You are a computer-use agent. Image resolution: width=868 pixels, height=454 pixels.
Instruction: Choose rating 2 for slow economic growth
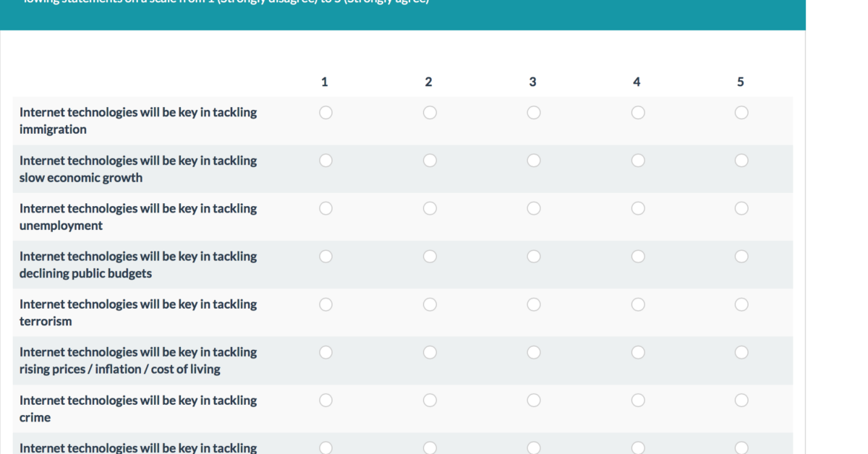430,160
